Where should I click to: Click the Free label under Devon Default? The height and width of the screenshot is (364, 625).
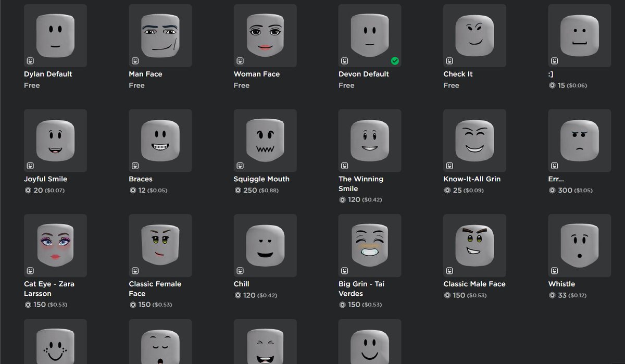tap(346, 85)
